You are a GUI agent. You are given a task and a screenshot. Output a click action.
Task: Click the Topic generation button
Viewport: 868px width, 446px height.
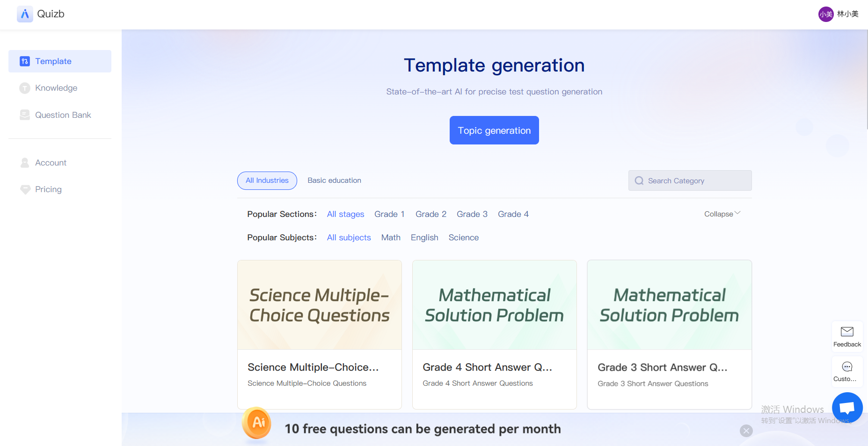pos(494,130)
